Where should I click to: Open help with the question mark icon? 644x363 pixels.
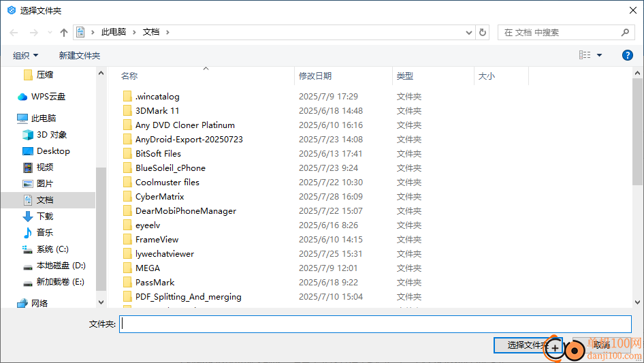point(627,55)
